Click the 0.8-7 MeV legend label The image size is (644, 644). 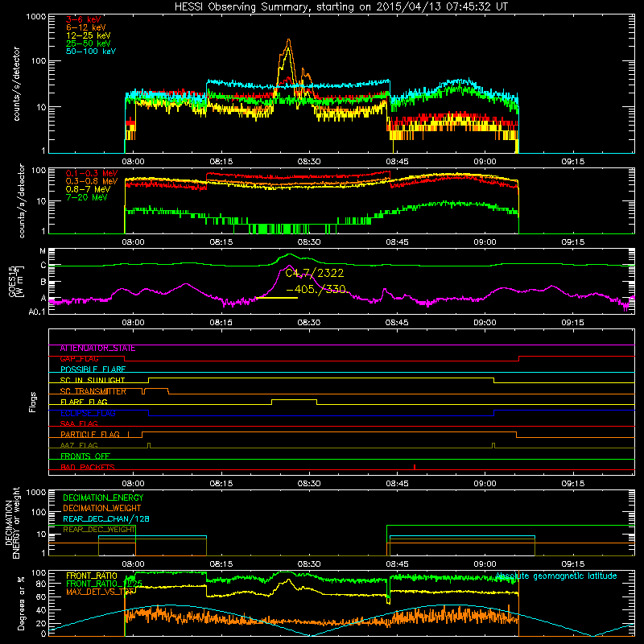tap(89, 189)
